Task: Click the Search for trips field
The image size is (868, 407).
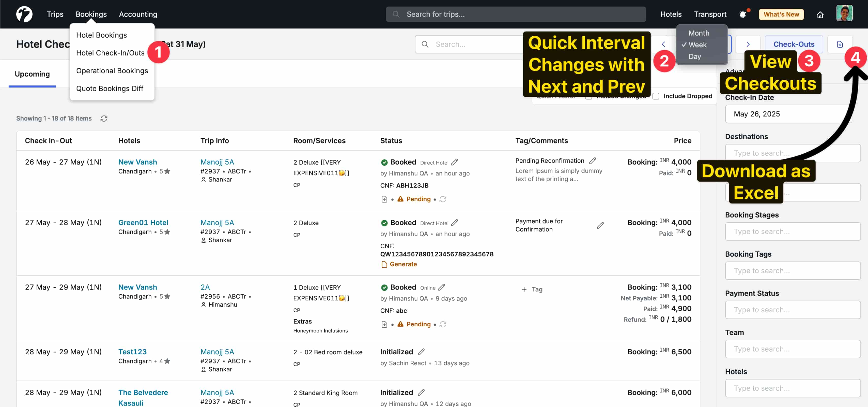Action: tap(516, 14)
